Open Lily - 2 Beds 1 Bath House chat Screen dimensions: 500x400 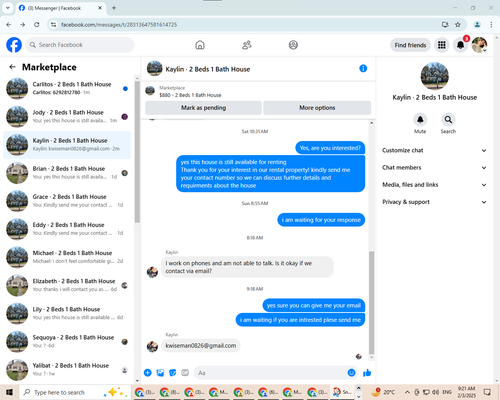67,313
